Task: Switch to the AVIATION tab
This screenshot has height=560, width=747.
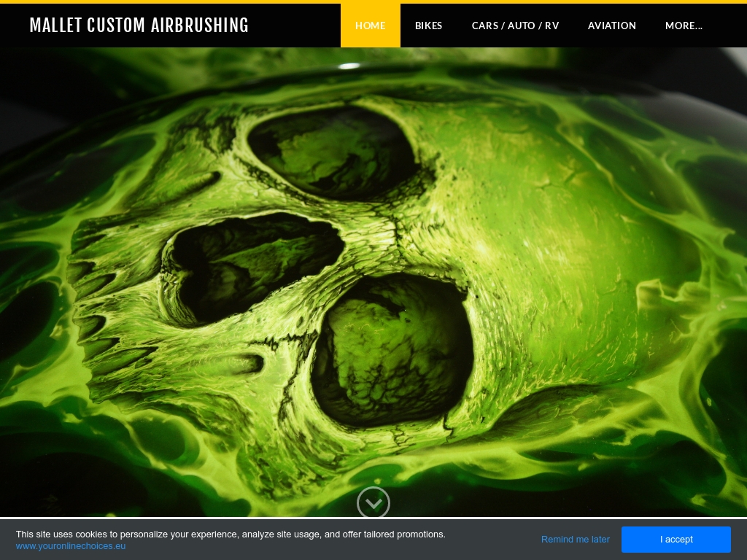Action: point(612,26)
